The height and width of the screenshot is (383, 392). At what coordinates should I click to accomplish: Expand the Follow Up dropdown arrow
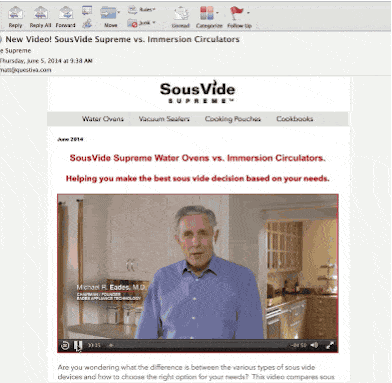[x=248, y=13]
